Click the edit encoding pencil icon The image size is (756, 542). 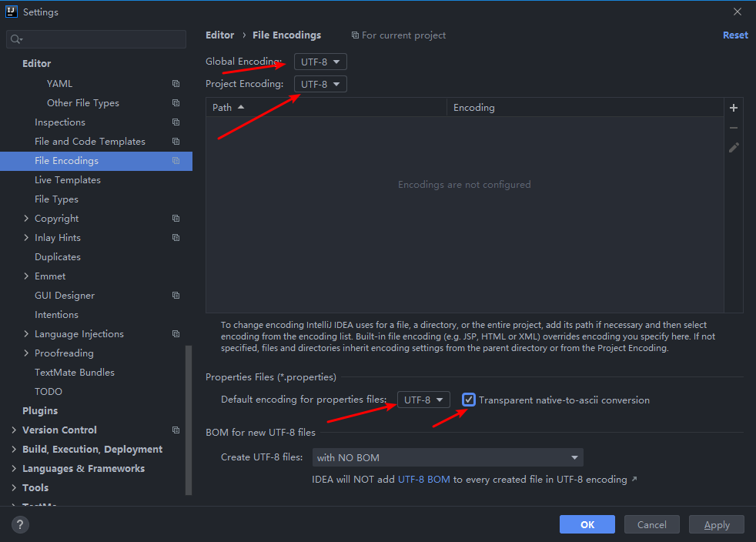(x=734, y=148)
